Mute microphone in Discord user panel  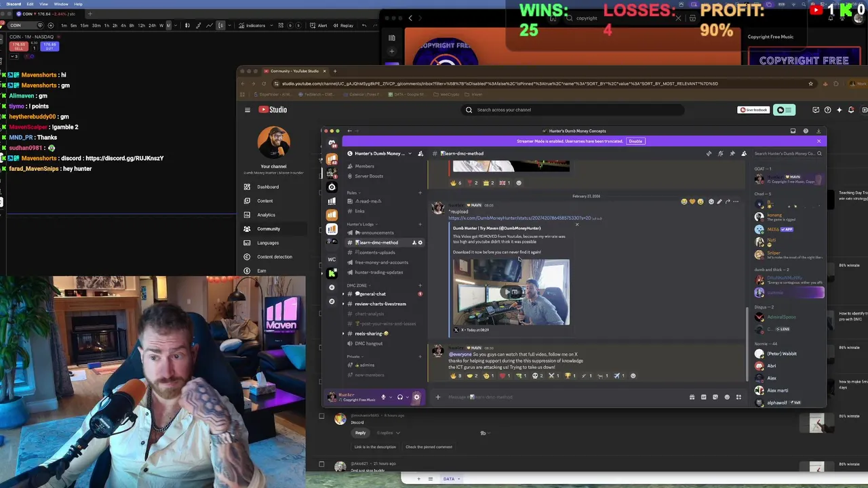(x=383, y=397)
